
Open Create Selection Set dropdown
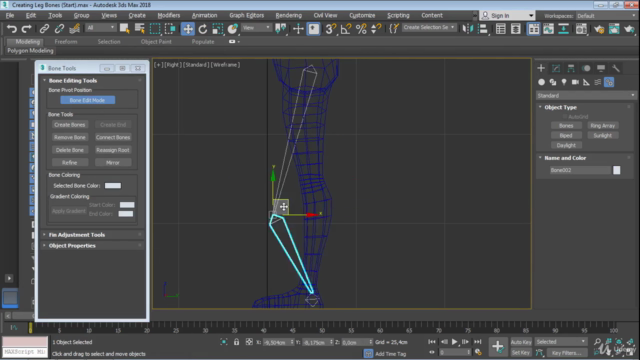pos(429,27)
